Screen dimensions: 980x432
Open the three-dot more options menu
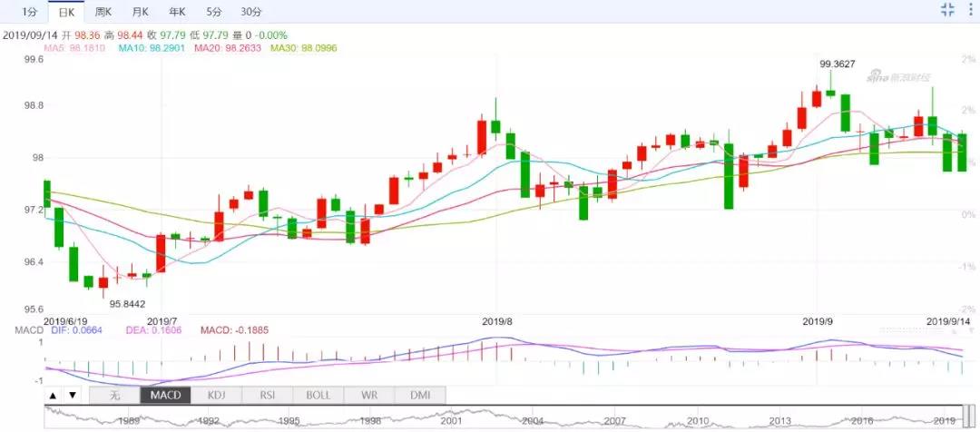[x=970, y=10]
